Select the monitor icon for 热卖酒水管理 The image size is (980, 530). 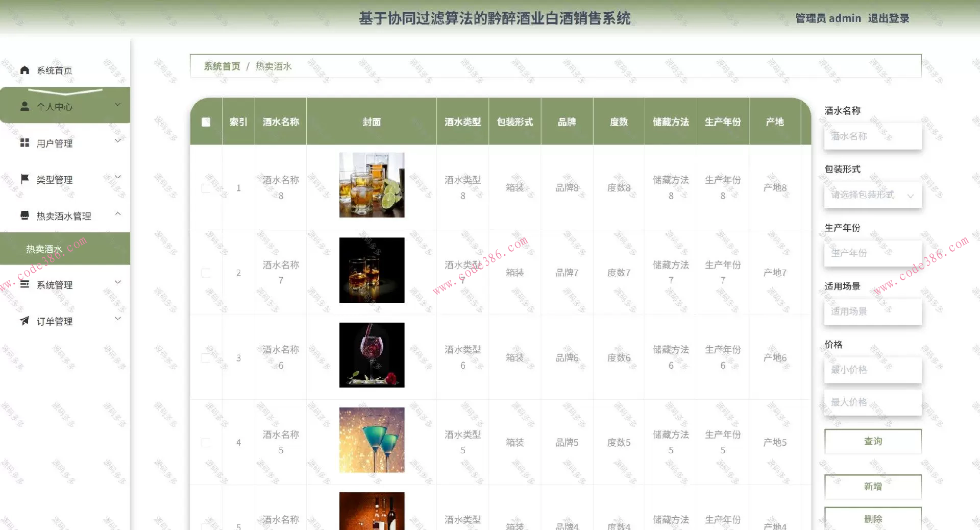pyautogui.click(x=24, y=215)
